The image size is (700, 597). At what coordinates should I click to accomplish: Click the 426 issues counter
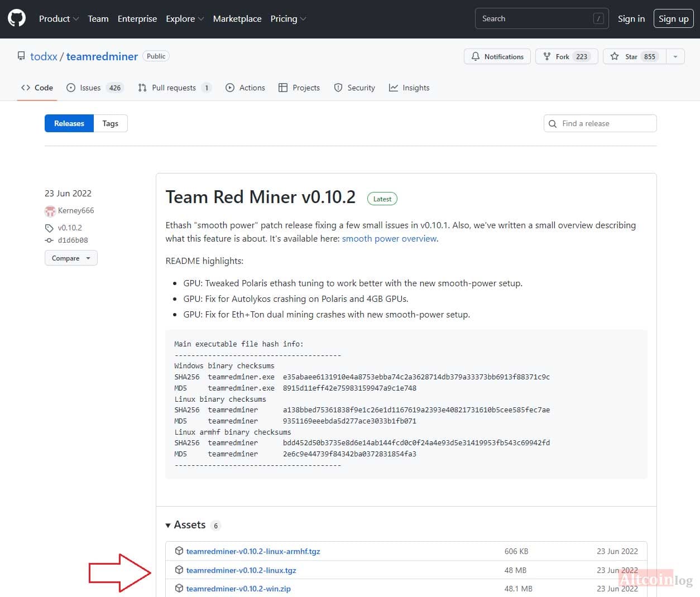[x=115, y=88]
